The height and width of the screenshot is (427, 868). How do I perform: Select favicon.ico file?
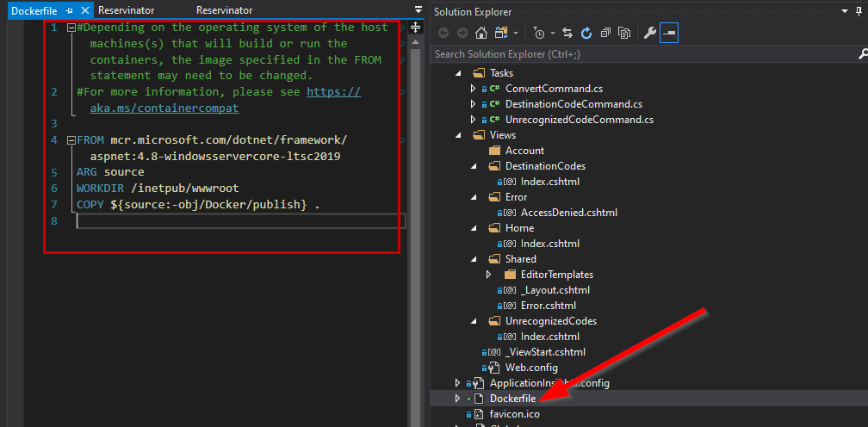tap(515, 414)
